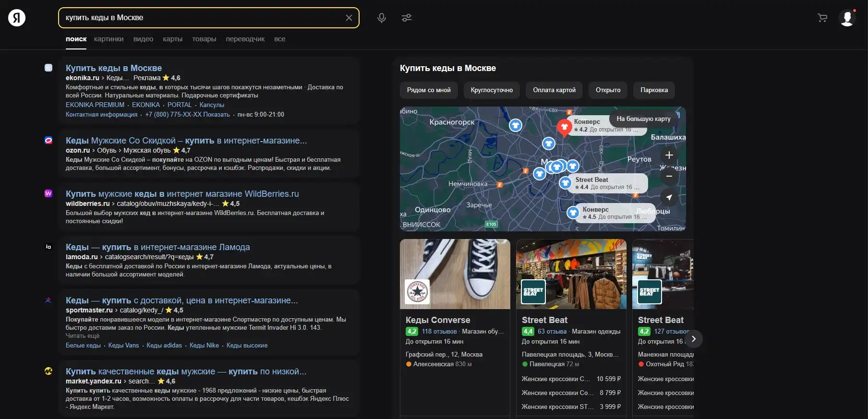Open the все tab

[280, 39]
